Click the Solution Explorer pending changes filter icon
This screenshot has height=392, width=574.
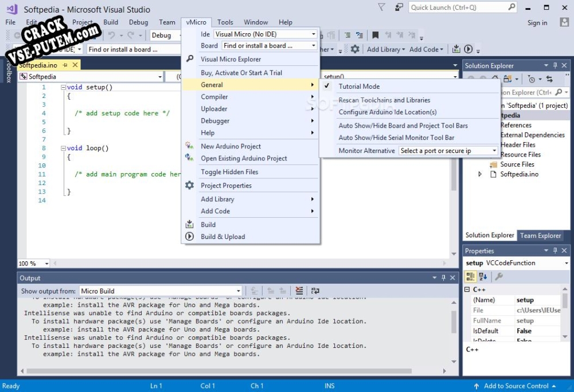click(x=532, y=79)
